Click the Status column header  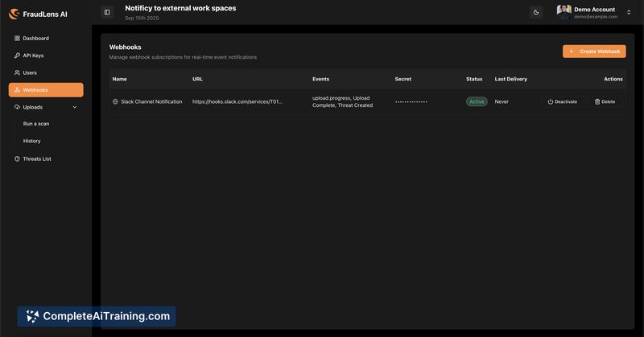[474, 79]
